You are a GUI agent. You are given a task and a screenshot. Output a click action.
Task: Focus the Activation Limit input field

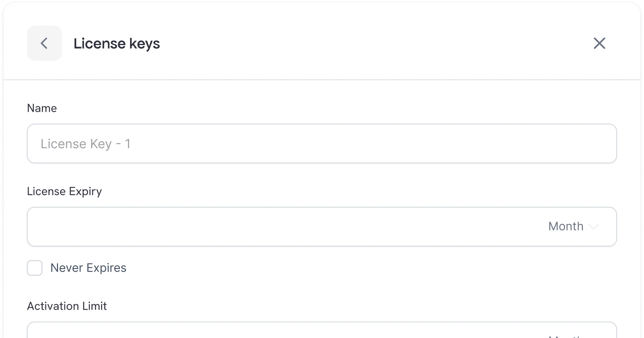pyautogui.click(x=280, y=331)
